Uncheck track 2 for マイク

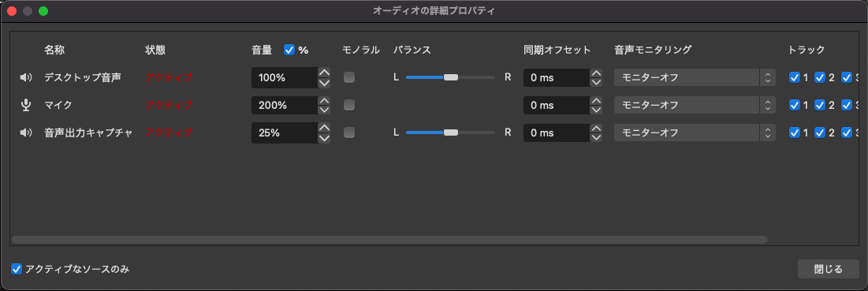pos(821,105)
